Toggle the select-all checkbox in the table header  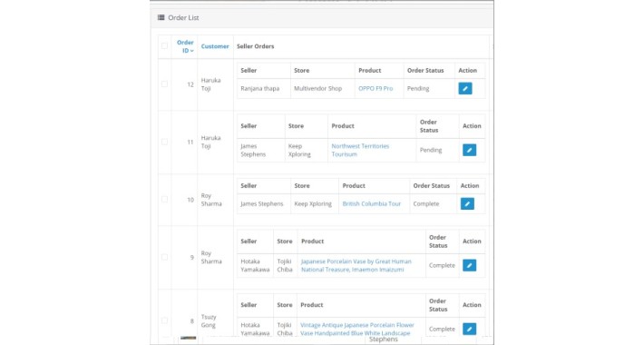point(164,46)
